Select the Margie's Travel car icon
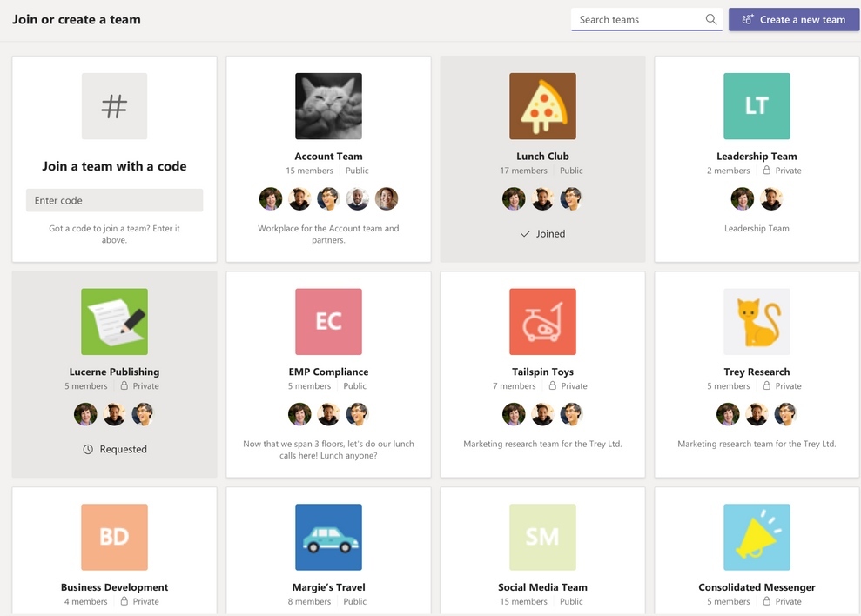Screen dimensions: 861x616 pyautogui.click(x=328, y=537)
